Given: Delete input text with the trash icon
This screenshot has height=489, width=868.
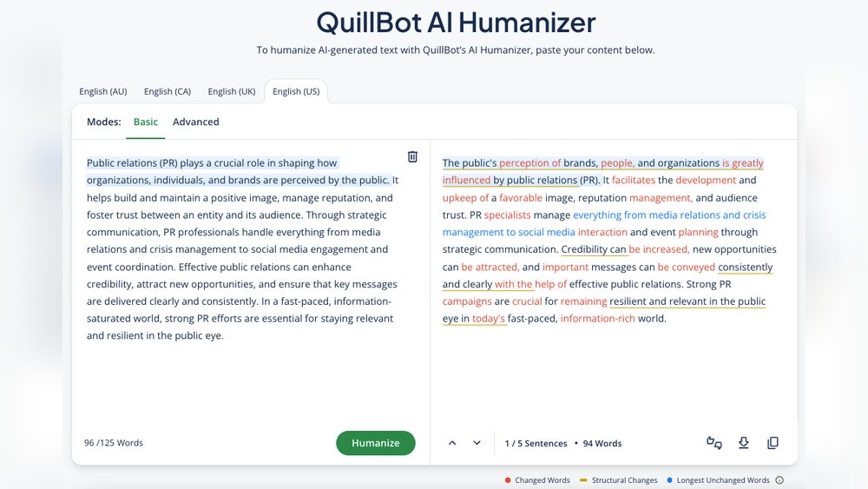Looking at the screenshot, I should [x=412, y=156].
